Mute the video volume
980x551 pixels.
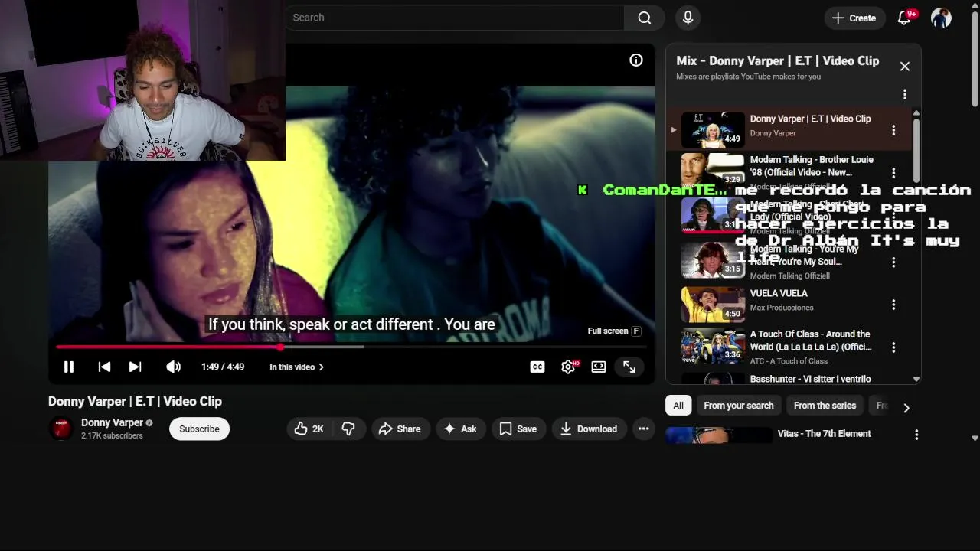click(x=174, y=367)
